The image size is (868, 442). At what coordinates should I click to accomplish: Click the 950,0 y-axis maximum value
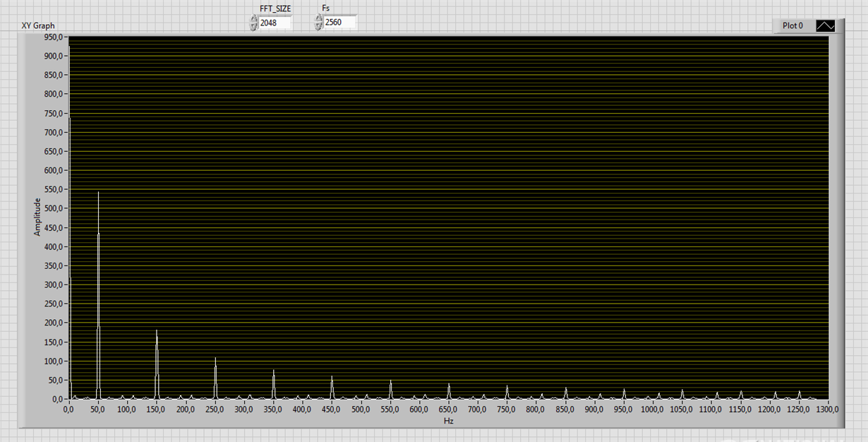(55, 36)
